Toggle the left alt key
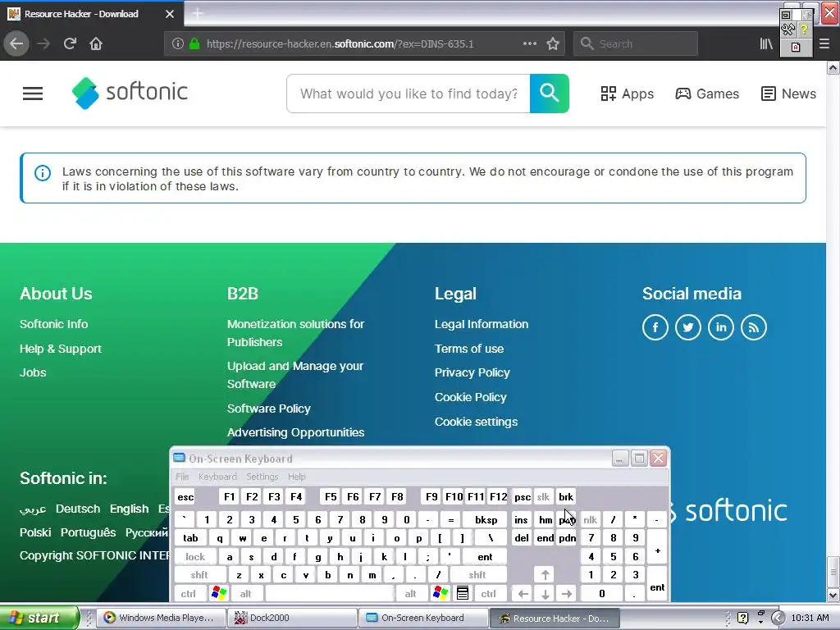Viewport: 840px width, 630px height. 245,593
